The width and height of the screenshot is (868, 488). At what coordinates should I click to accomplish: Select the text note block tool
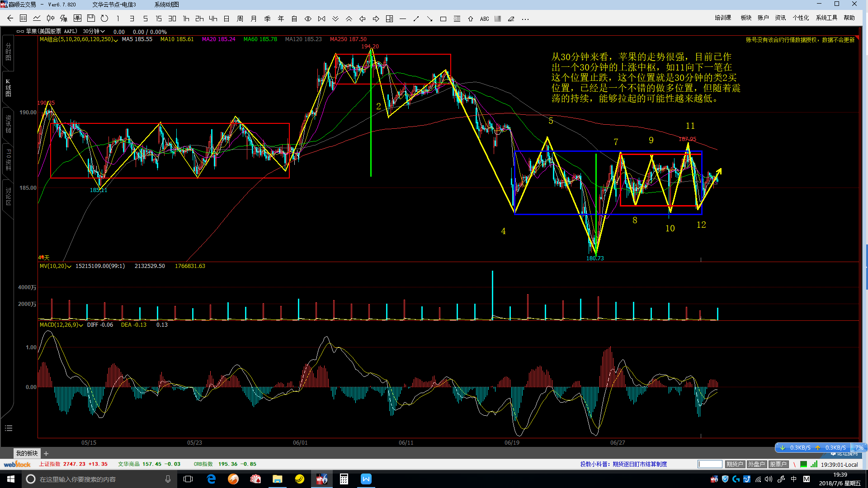click(457, 19)
